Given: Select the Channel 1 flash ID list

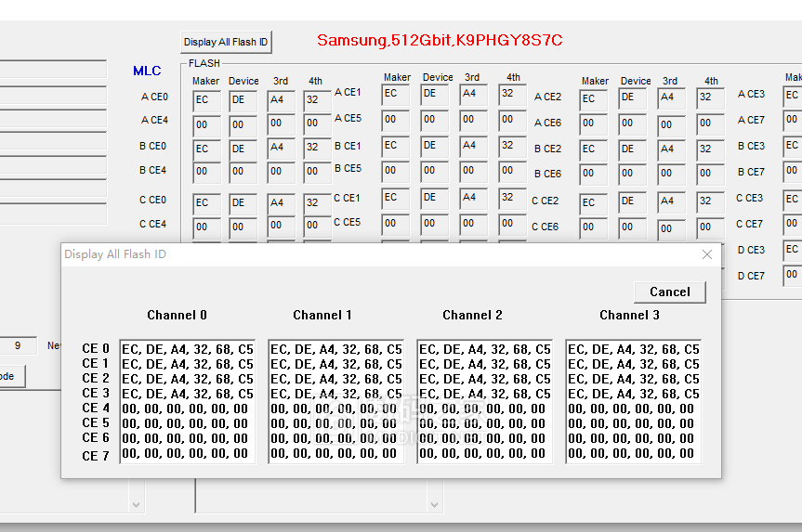Looking at the screenshot, I should point(335,401).
